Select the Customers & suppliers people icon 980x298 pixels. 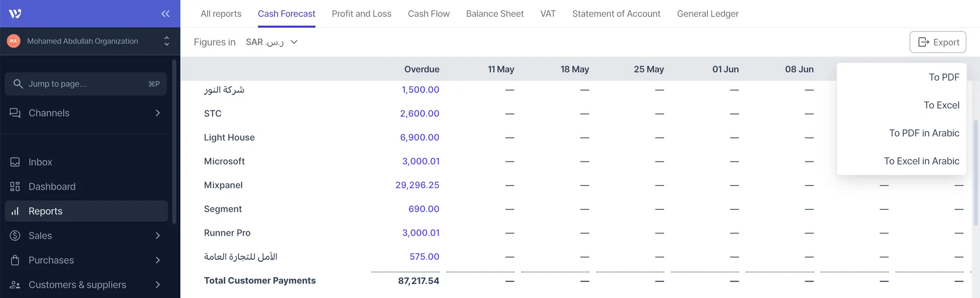click(x=15, y=284)
